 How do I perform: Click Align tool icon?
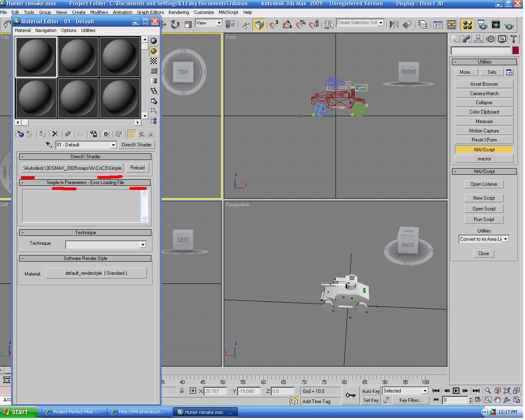(407, 25)
